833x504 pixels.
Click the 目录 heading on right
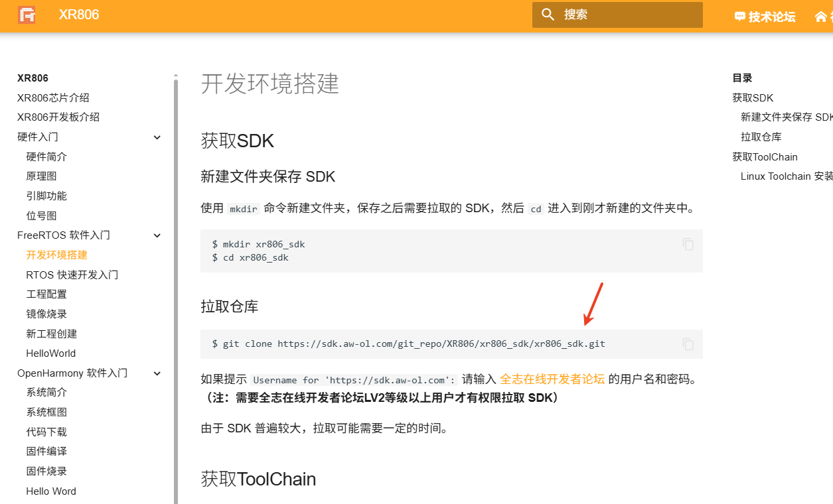coord(742,78)
